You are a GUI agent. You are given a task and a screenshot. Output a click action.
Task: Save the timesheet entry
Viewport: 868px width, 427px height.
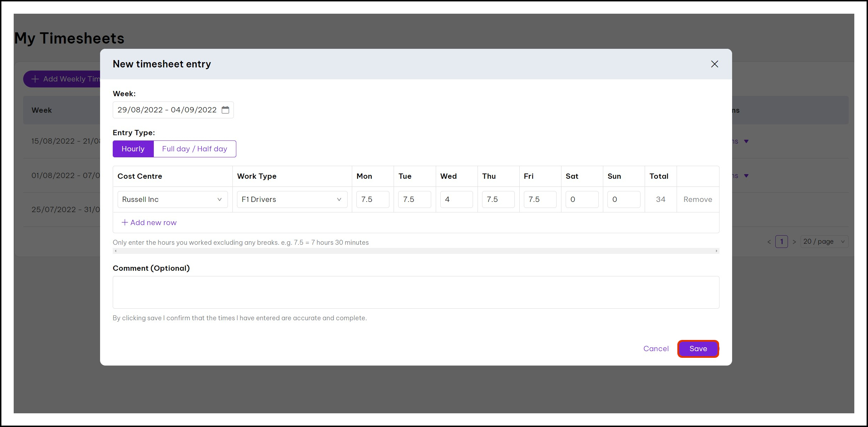[698, 349]
